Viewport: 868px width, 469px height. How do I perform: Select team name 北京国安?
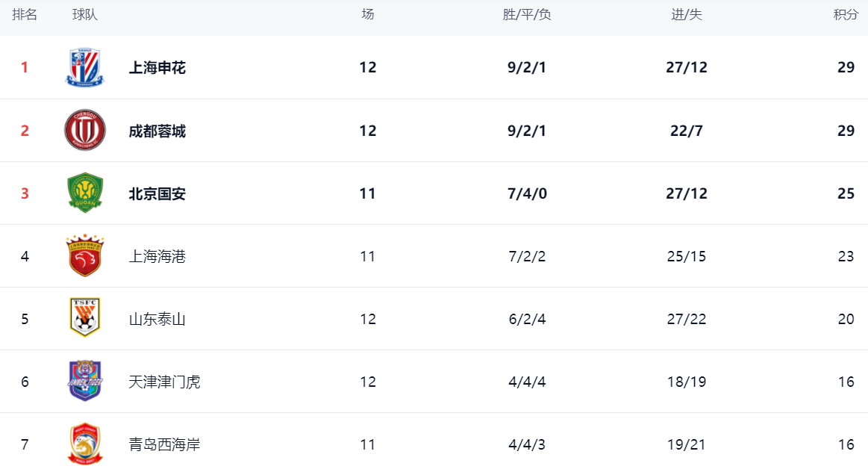click(x=157, y=194)
